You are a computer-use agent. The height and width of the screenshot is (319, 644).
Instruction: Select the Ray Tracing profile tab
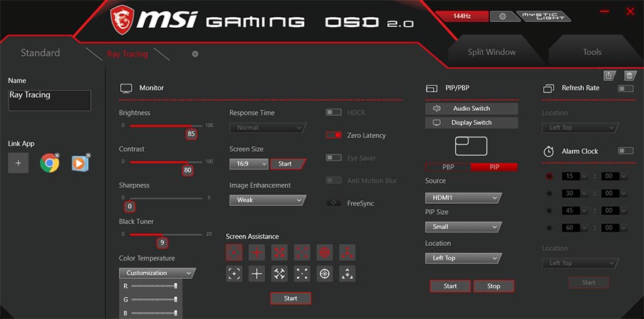click(x=127, y=54)
